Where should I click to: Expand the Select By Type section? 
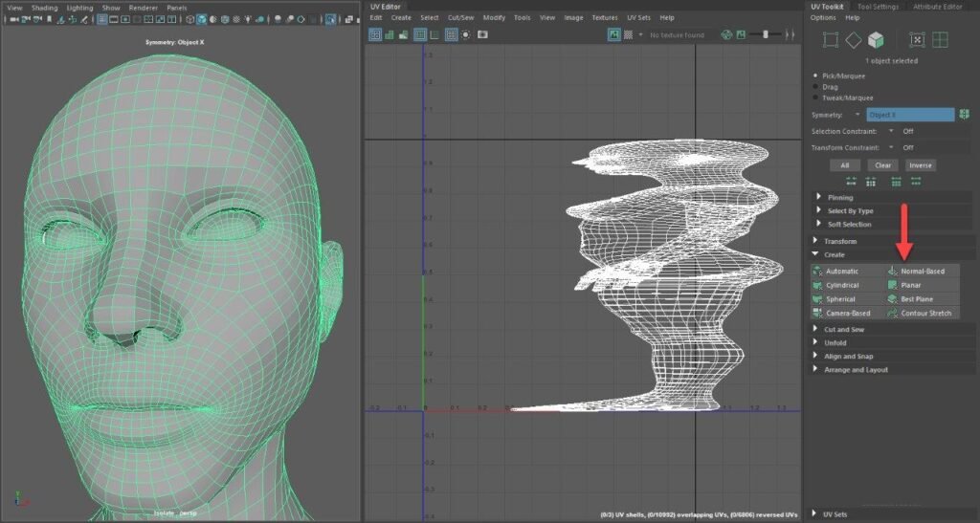tap(819, 211)
